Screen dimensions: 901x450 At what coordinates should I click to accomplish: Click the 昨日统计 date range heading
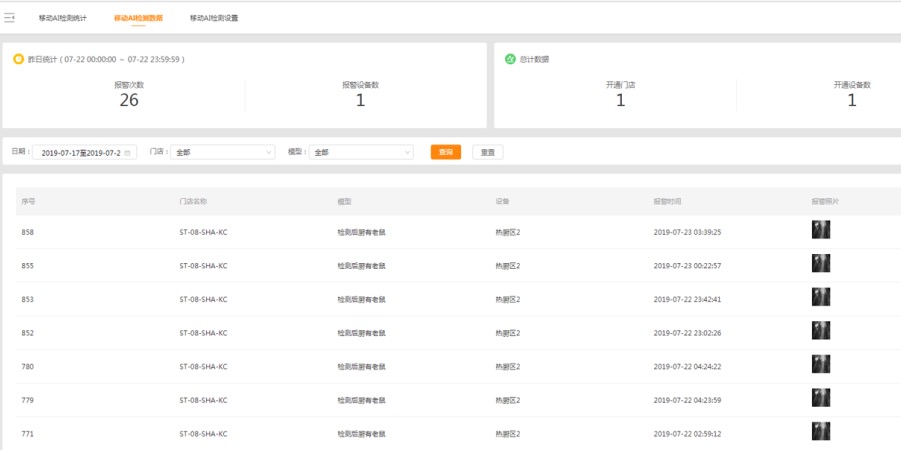[x=106, y=59]
